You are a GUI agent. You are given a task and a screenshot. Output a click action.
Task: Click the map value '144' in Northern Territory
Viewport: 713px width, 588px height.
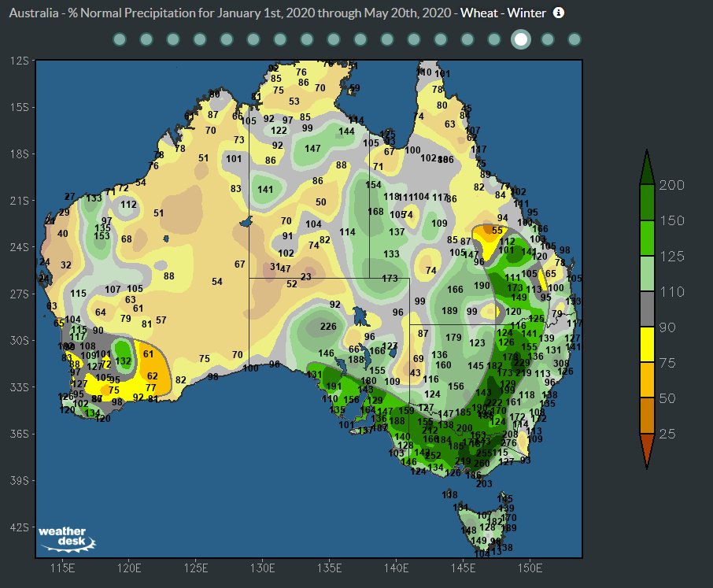[x=346, y=131]
